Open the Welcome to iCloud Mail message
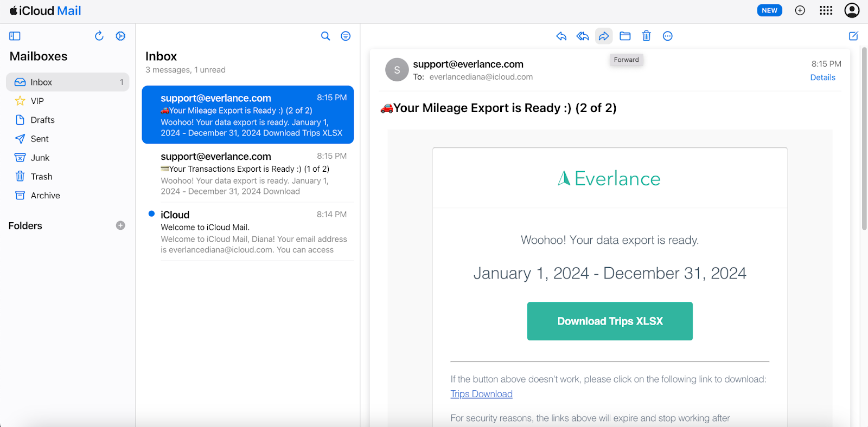Viewport: 868px width, 427px height. point(248,232)
